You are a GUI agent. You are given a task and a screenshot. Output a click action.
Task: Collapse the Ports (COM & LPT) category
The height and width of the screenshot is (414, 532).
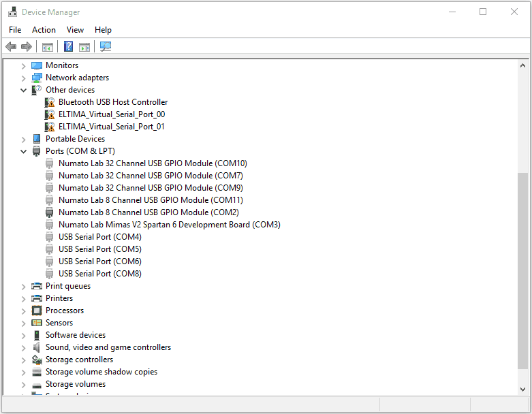pos(23,151)
